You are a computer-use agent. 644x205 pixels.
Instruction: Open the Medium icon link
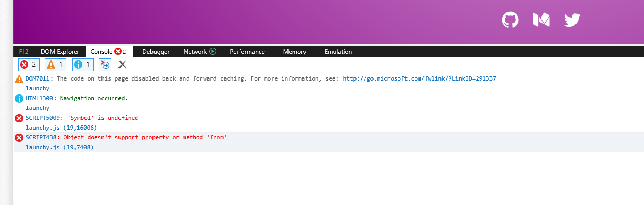pos(541,20)
